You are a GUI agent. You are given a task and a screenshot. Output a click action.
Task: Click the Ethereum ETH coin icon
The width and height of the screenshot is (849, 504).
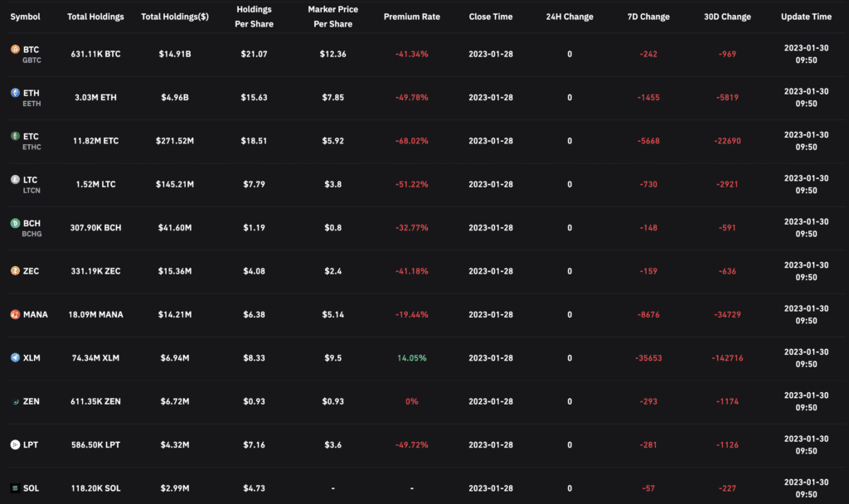(x=15, y=93)
